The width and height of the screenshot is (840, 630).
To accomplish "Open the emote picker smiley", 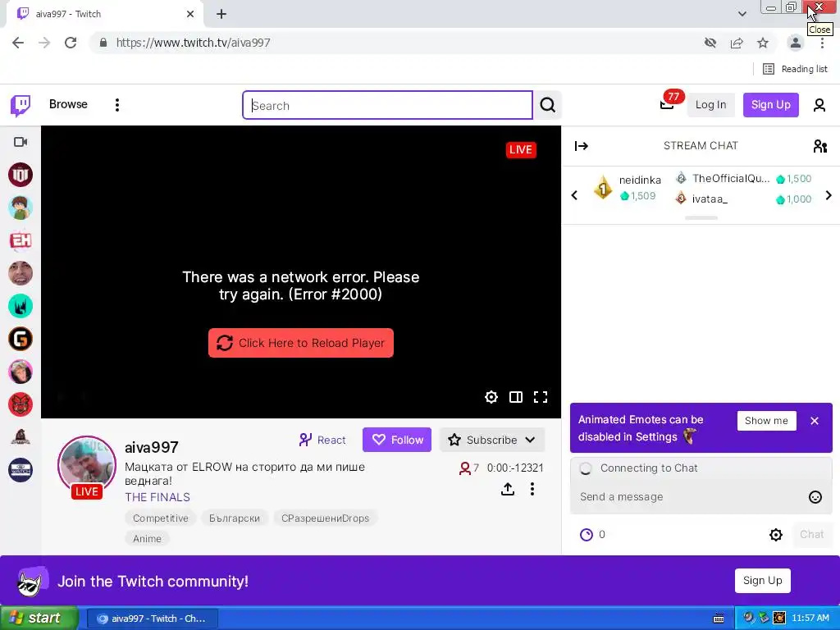I will [x=815, y=497].
